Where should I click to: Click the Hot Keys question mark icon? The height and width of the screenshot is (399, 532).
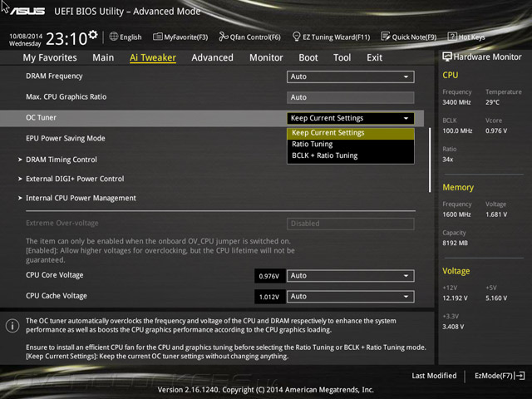[452, 37]
